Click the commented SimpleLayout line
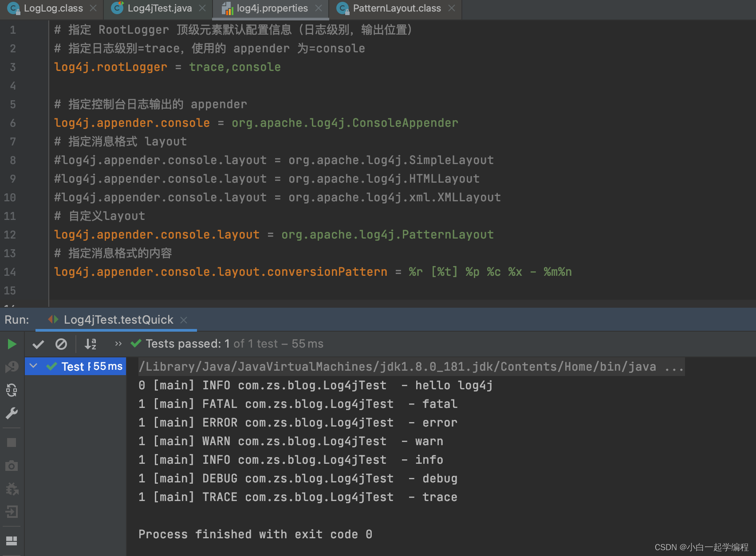Image resolution: width=756 pixels, height=556 pixels. [274, 160]
